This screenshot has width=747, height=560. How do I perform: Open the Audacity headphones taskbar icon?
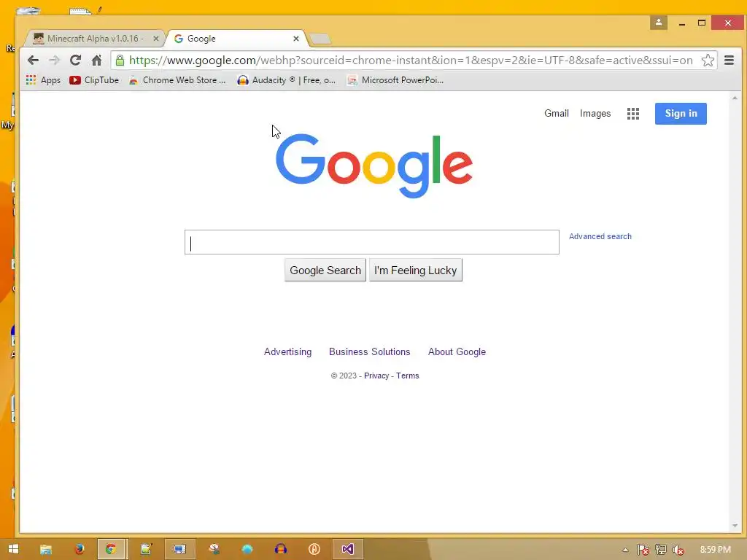click(x=281, y=549)
